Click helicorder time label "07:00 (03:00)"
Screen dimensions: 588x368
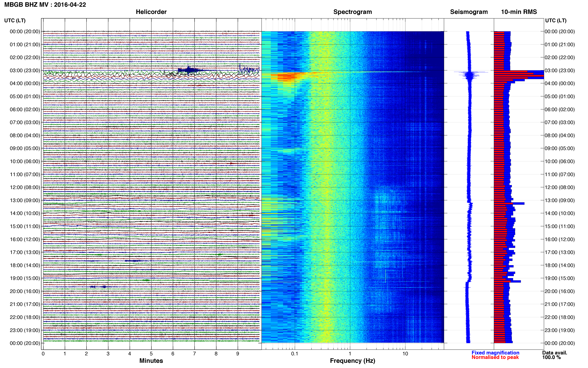click(x=25, y=122)
